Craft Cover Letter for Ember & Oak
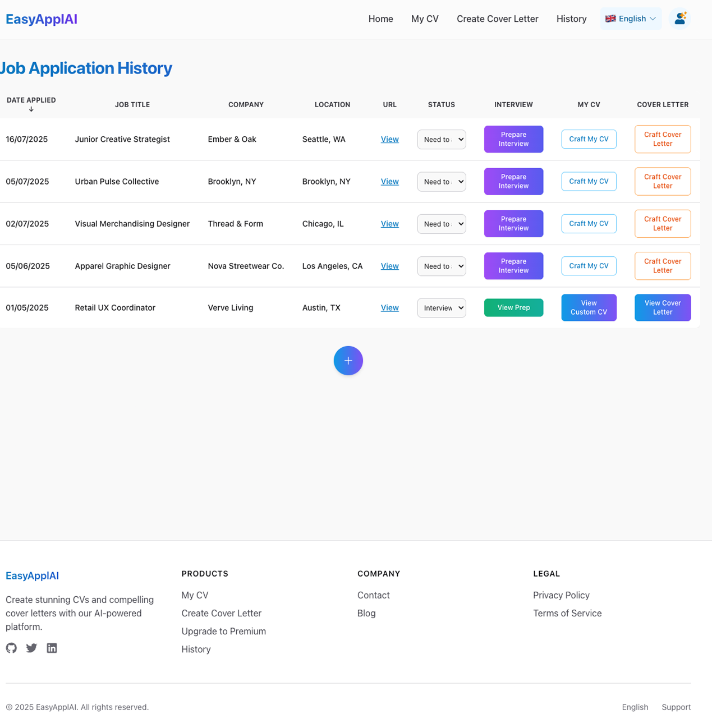 tap(663, 139)
